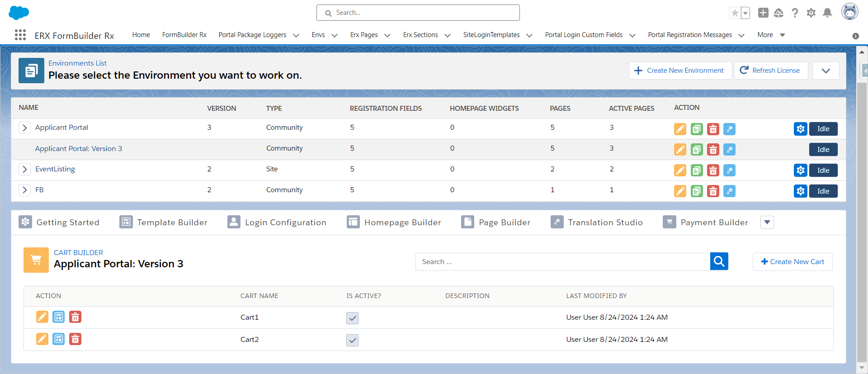Image resolution: width=868 pixels, height=374 pixels.
Task: Open dropdown next to Refresh License
Action: 826,71
